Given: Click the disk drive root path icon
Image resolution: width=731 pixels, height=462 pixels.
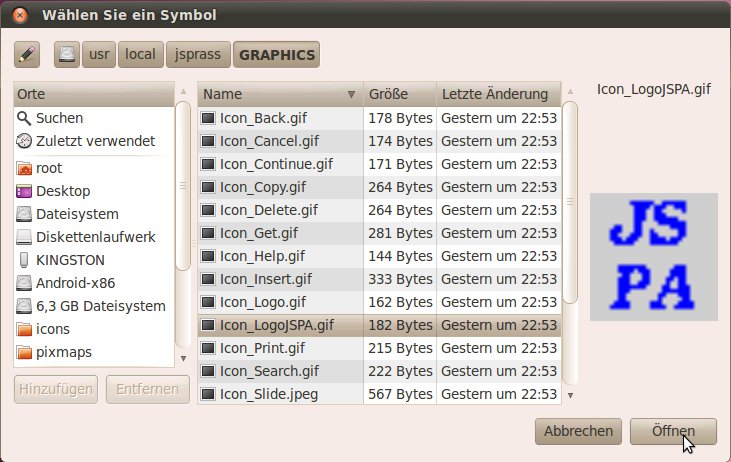Looking at the screenshot, I should click(x=67, y=55).
